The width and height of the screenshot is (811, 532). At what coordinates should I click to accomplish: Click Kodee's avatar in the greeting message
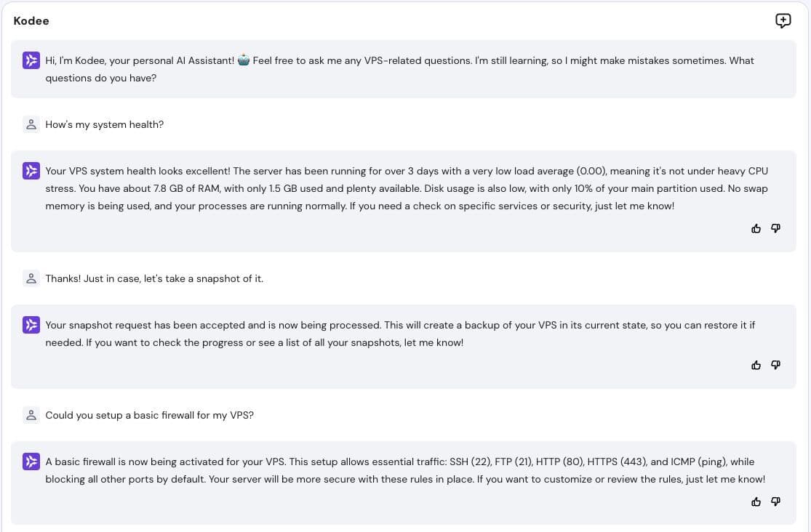(x=31, y=60)
